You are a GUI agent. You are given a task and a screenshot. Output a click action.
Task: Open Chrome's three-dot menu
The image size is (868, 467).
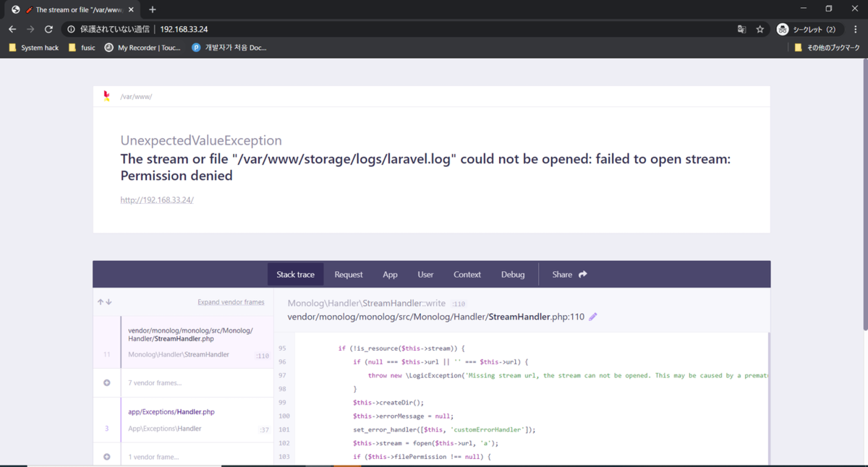pyautogui.click(x=856, y=30)
